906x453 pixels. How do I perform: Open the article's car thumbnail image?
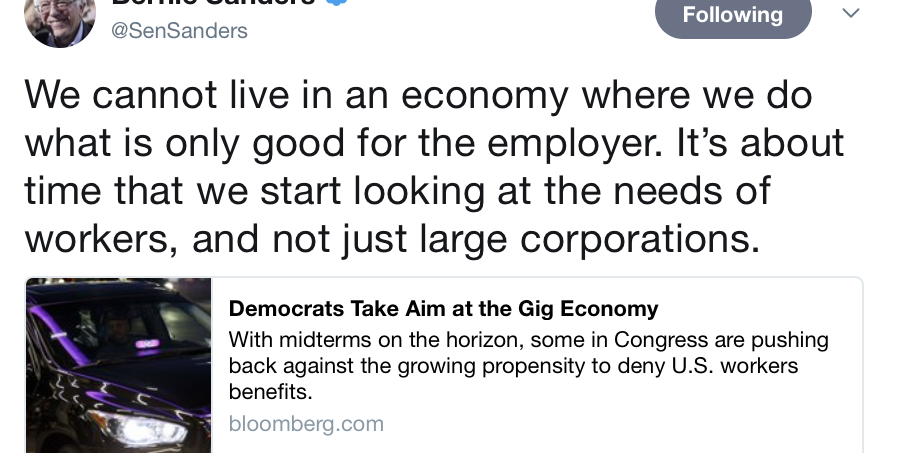118,366
